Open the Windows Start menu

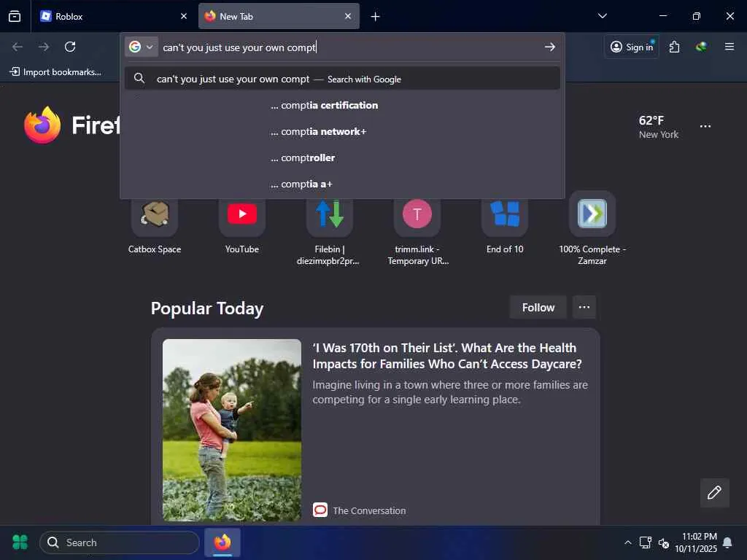[x=20, y=542]
